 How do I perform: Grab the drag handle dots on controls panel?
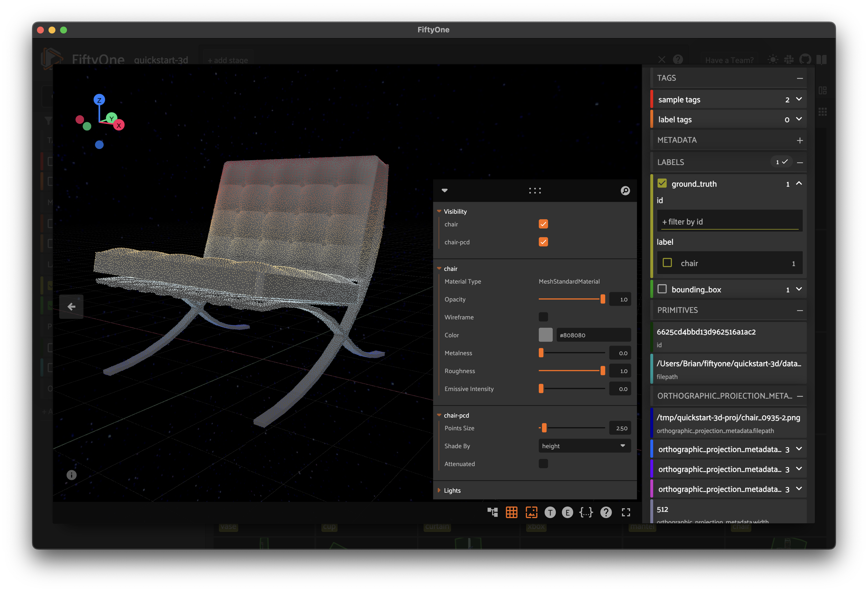(535, 191)
